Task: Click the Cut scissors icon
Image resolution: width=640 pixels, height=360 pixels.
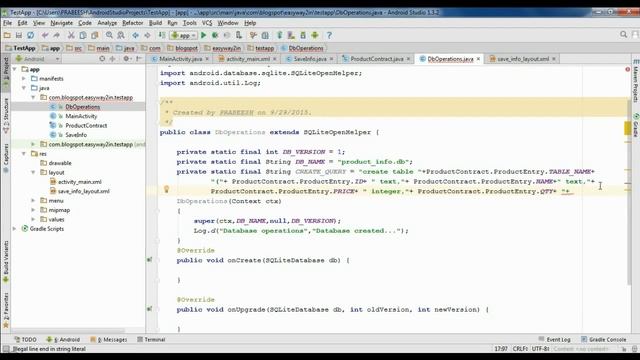Action: point(71,36)
